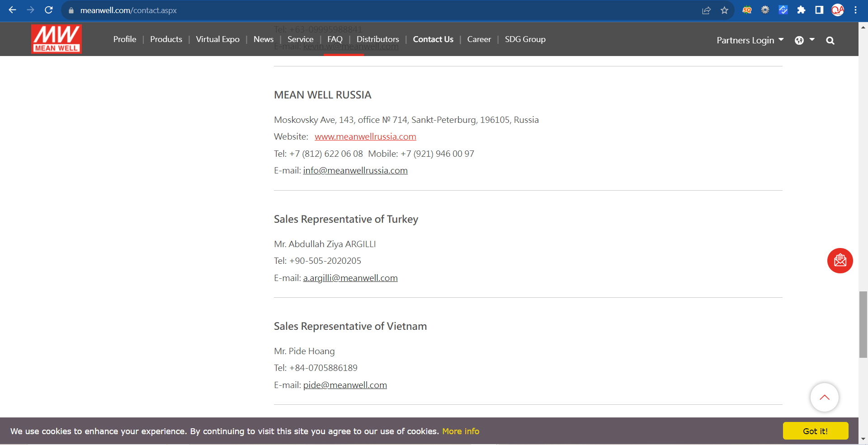
Task: Click the browser forward arrow
Action: (x=30, y=10)
